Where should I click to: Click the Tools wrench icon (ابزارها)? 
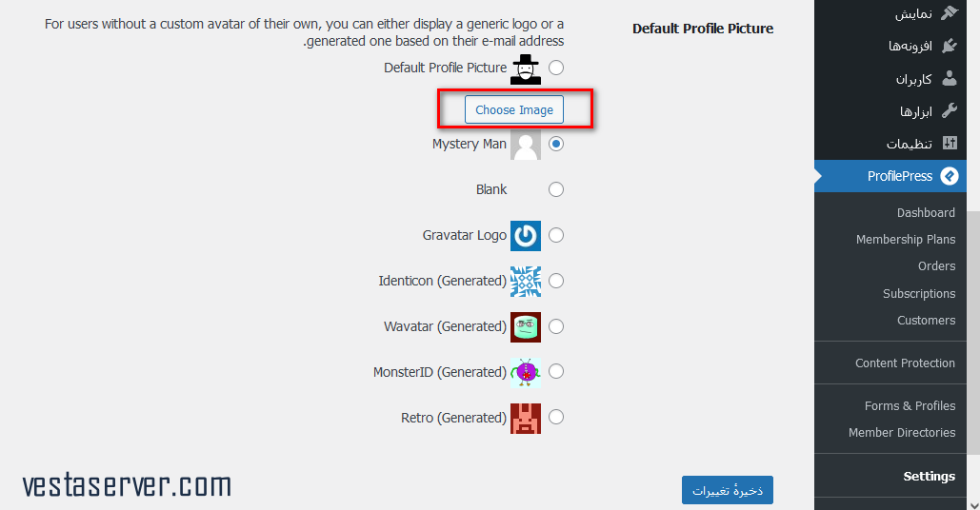pyautogui.click(x=950, y=111)
